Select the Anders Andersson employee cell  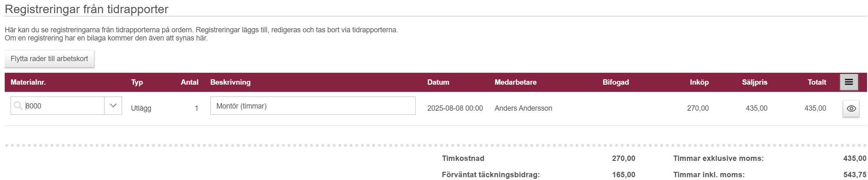523,108
